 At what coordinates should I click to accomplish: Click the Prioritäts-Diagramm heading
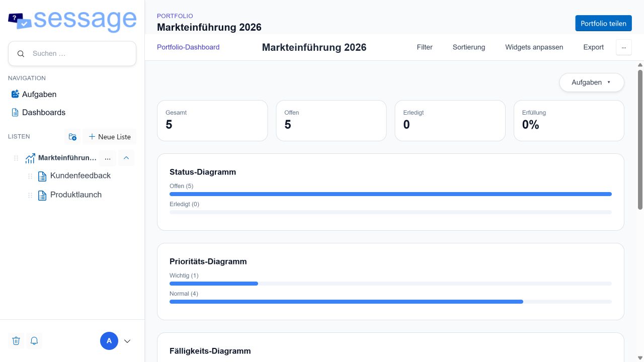tap(208, 261)
